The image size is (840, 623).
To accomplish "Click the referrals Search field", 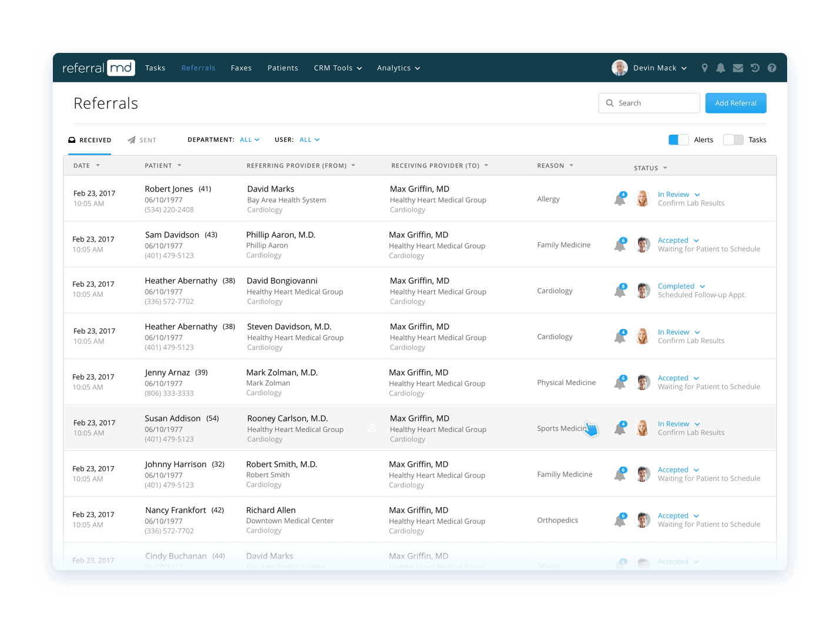I will pyautogui.click(x=649, y=103).
